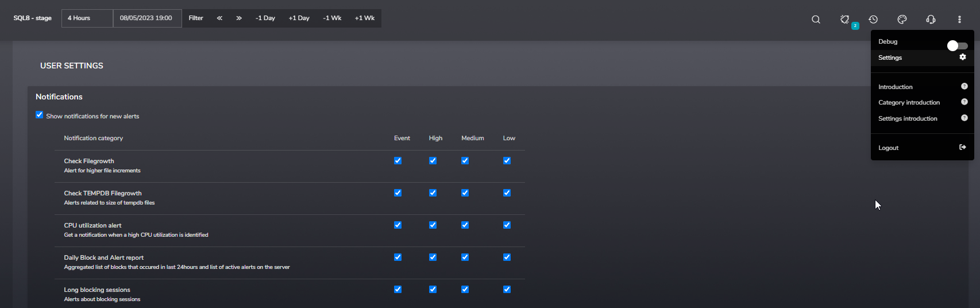Click help icon next to Category introduction
This screenshot has width=980, height=308.
[964, 102]
